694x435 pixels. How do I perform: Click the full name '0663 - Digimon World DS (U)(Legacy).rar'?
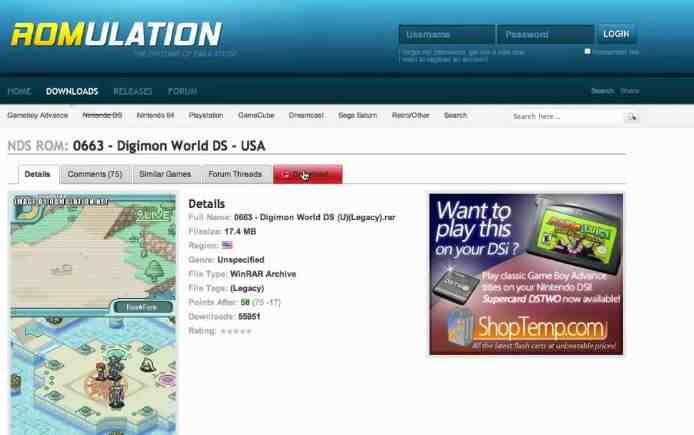315,217
